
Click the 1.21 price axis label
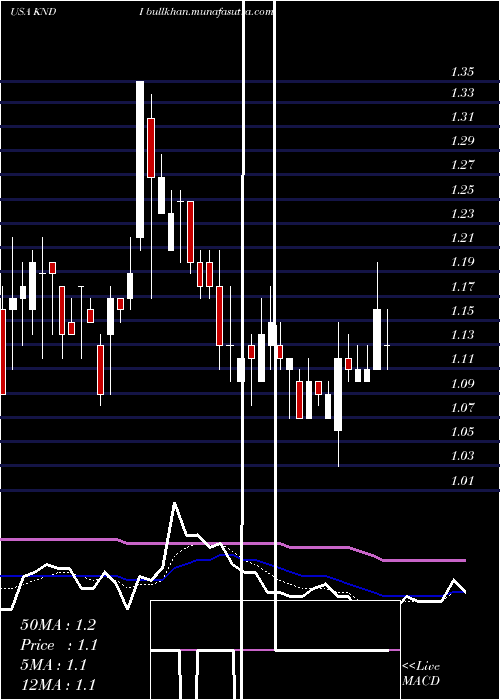462,238
